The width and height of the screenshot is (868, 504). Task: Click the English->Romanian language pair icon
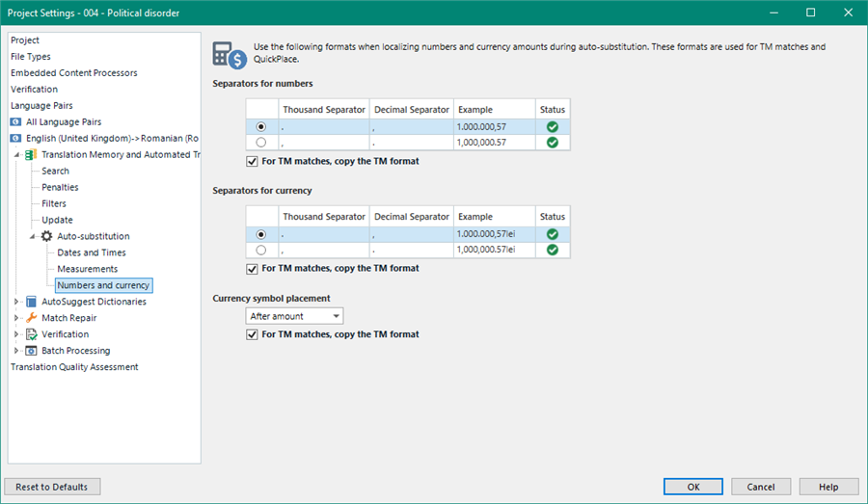click(15, 139)
